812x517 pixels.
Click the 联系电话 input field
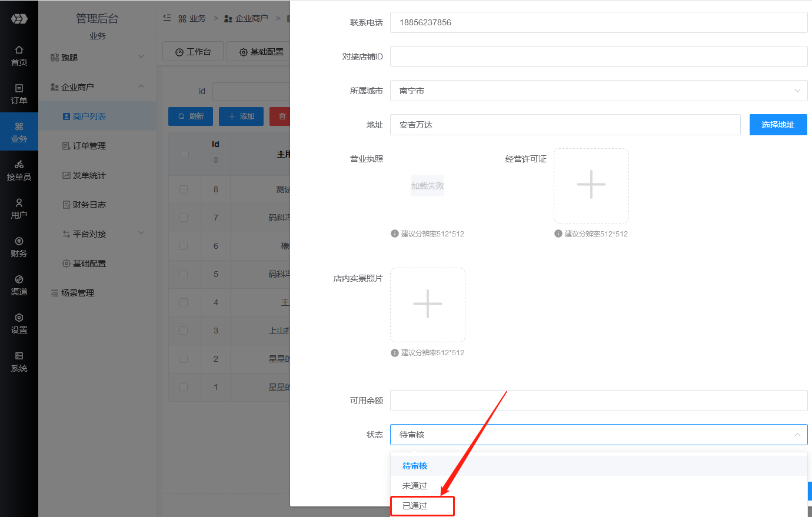click(x=598, y=22)
